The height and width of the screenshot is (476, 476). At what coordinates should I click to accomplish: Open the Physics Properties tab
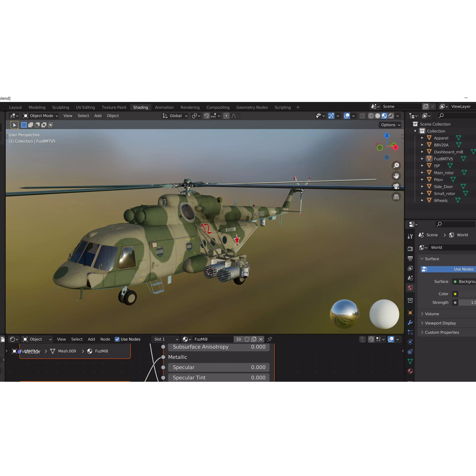410,342
